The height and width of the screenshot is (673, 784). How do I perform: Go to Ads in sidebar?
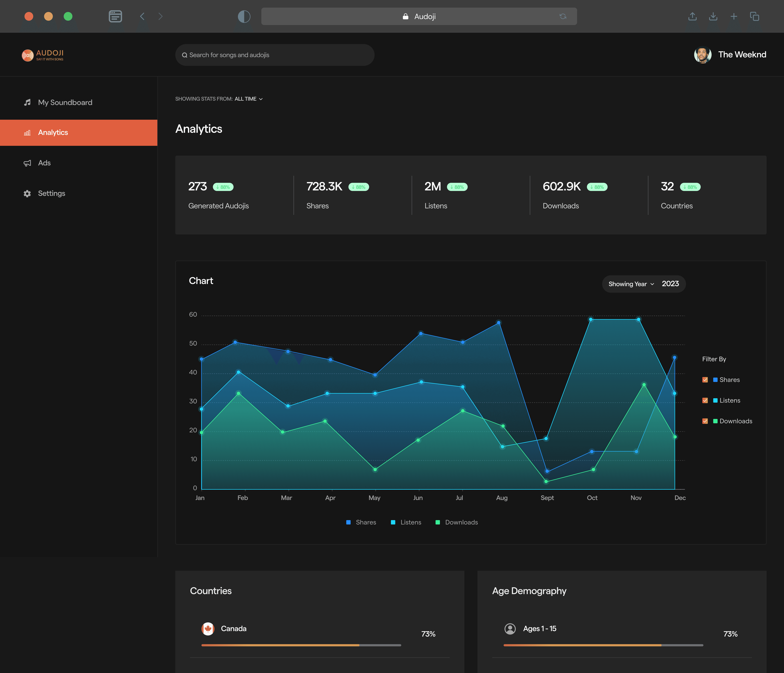pyautogui.click(x=79, y=163)
